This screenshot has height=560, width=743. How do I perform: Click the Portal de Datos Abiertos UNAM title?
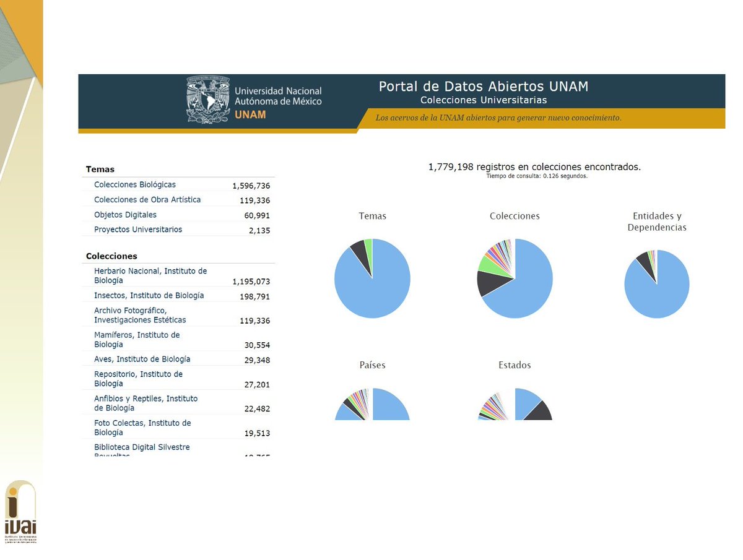click(x=484, y=86)
